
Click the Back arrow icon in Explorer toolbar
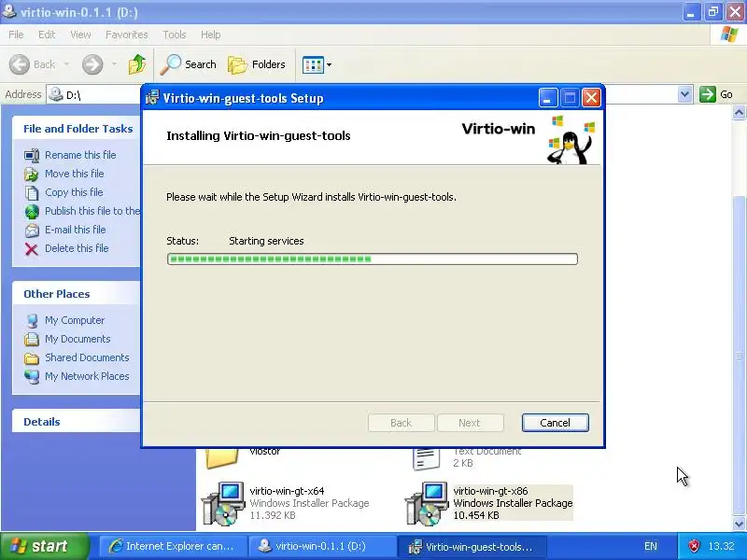(x=20, y=64)
